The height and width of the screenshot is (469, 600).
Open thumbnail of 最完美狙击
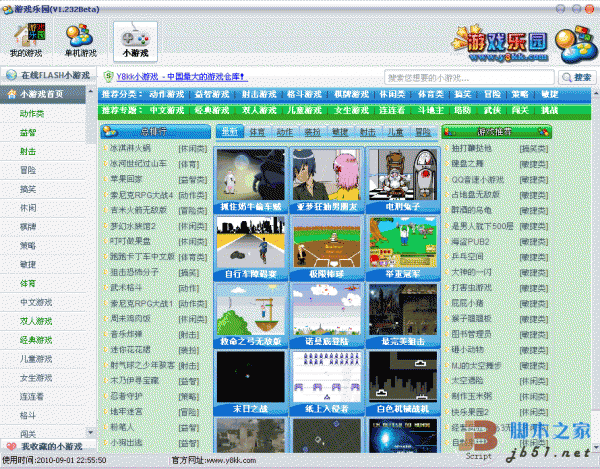coord(403,309)
